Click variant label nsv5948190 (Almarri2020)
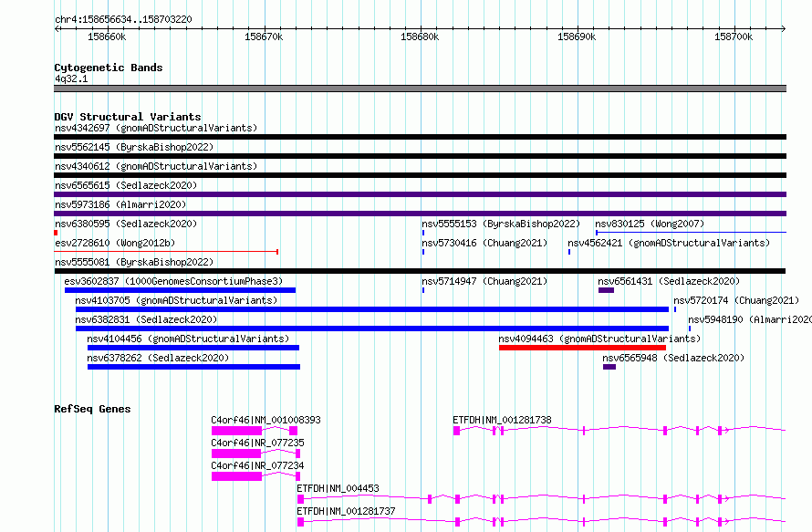812x532 pixels. (x=750, y=319)
